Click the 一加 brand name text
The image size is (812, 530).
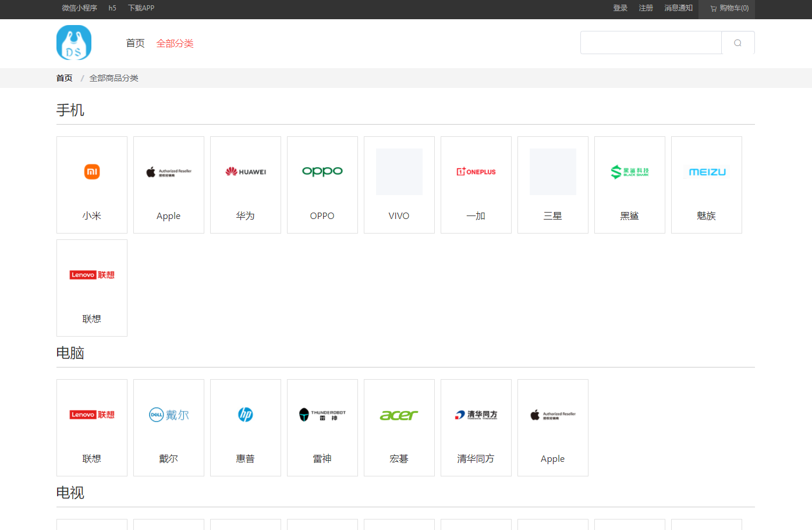click(x=476, y=216)
